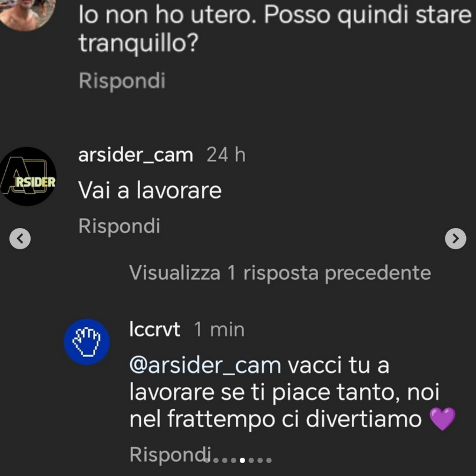Click Rispondi under "Vai a lavorare"
Image resolution: width=476 pixels, height=476 pixels.
coord(120,226)
